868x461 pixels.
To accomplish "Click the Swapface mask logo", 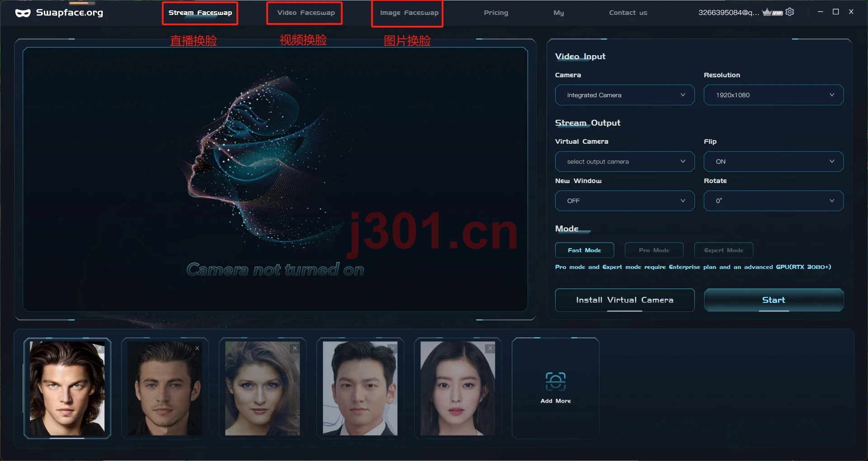I will [23, 13].
